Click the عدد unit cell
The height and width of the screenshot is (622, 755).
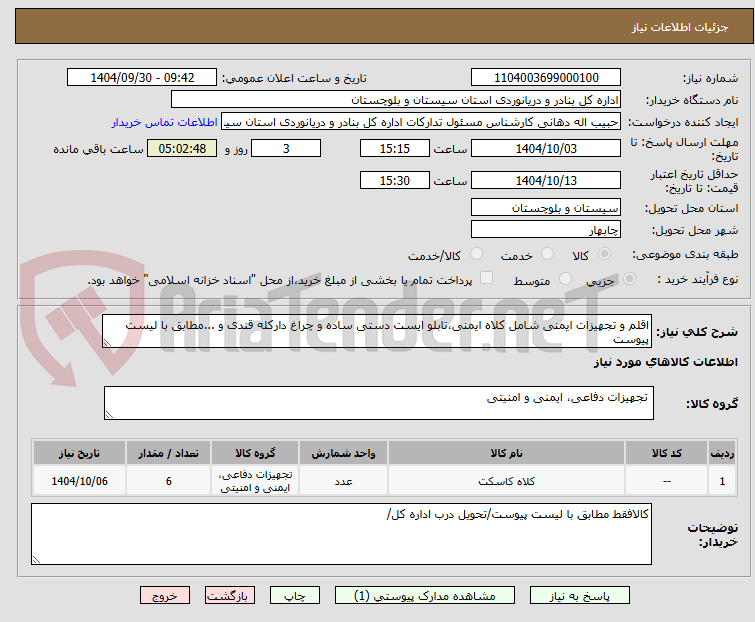coord(343,481)
